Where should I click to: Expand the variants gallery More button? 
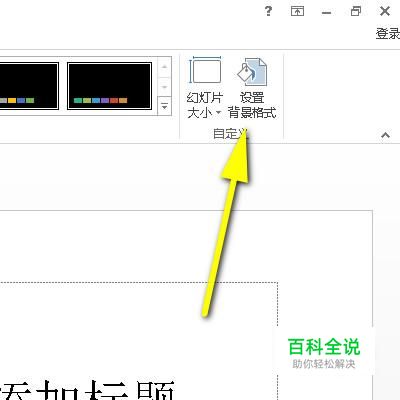click(x=164, y=106)
